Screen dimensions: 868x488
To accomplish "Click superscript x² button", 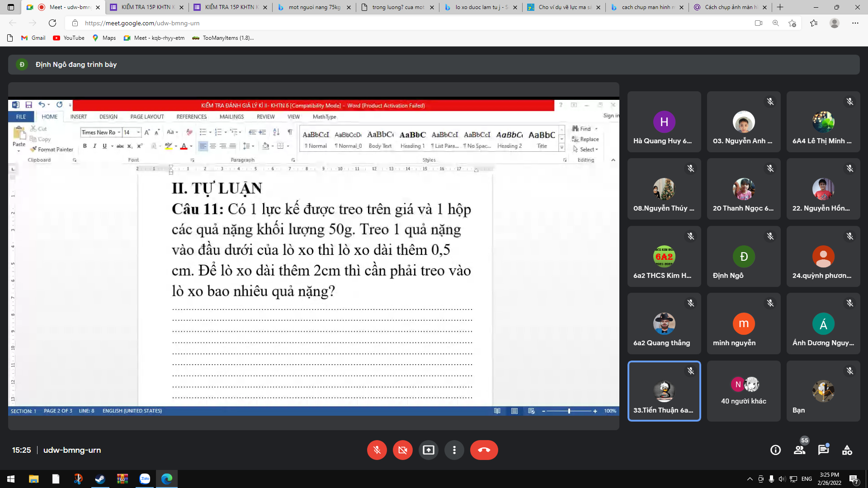I will pos(140,146).
